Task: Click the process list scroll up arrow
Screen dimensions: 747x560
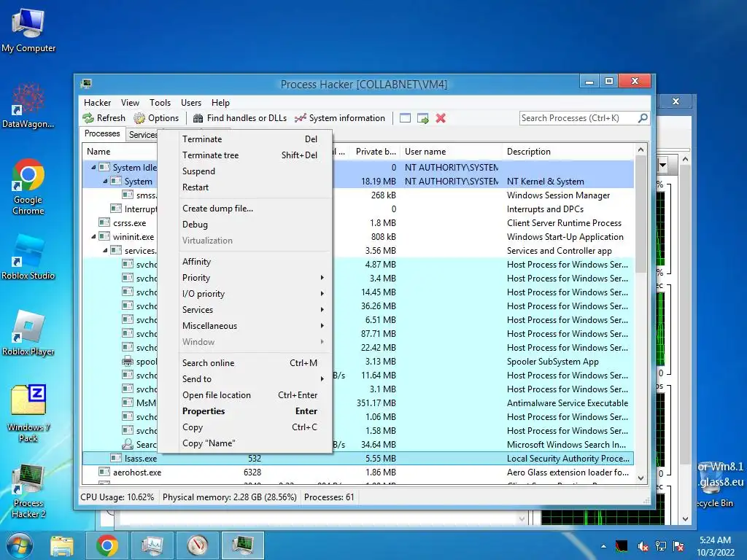Action: click(640, 149)
